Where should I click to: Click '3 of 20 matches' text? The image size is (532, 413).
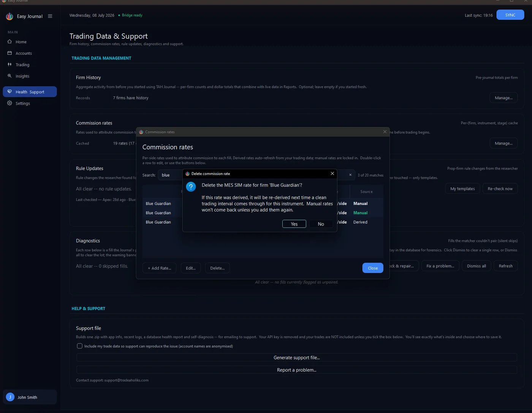pos(370,175)
